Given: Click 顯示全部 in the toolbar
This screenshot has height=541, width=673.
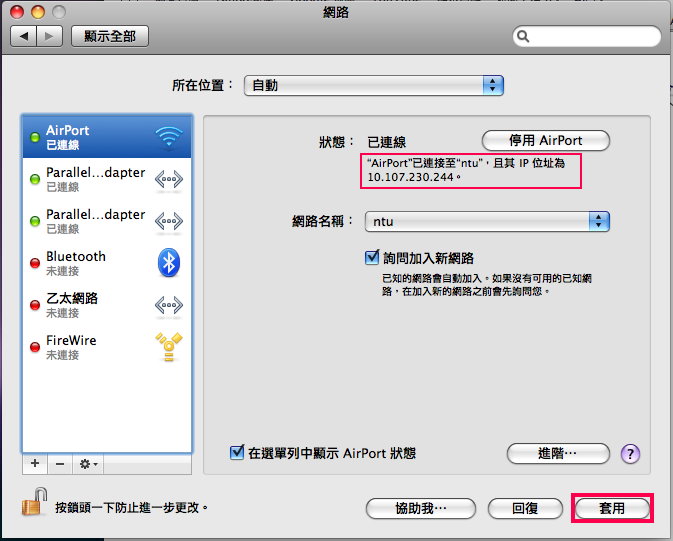Looking at the screenshot, I should point(116,36).
